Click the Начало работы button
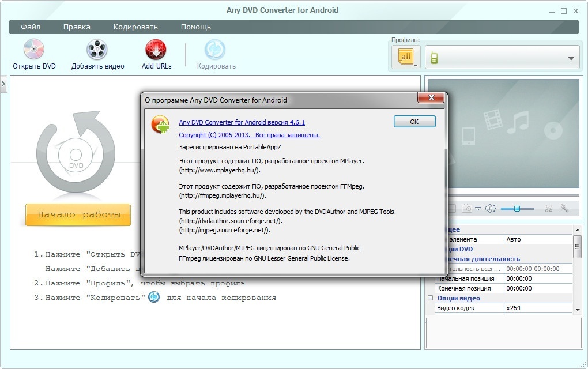This screenshot has width=588, height=369. pyautogui.click(x=78, y=215)
